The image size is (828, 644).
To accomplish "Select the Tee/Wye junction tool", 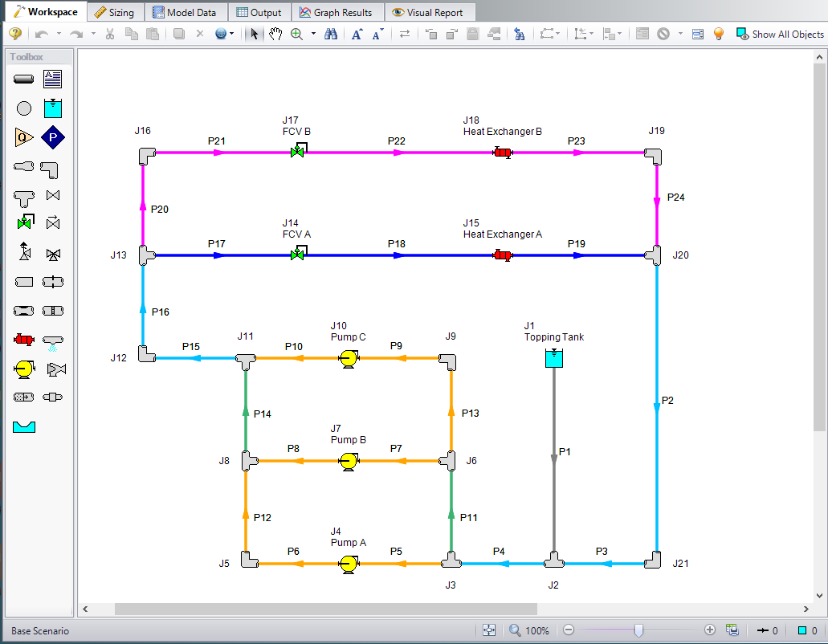I will click(24, 195).
